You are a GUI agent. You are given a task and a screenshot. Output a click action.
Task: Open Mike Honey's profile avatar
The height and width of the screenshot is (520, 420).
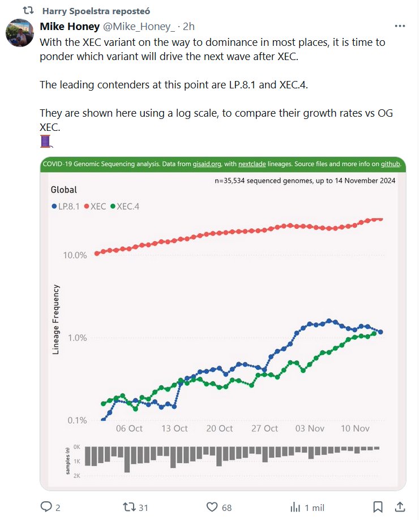point(19,32)
